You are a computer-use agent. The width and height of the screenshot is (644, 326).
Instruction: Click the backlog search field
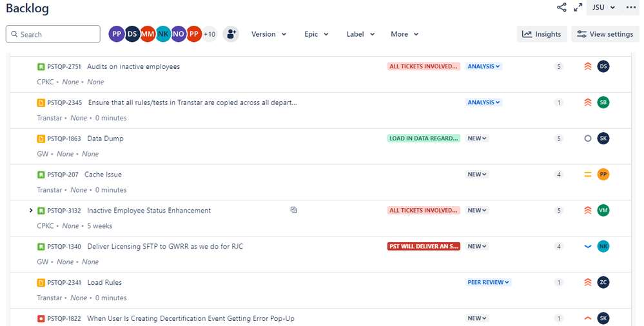coord(53,34)
